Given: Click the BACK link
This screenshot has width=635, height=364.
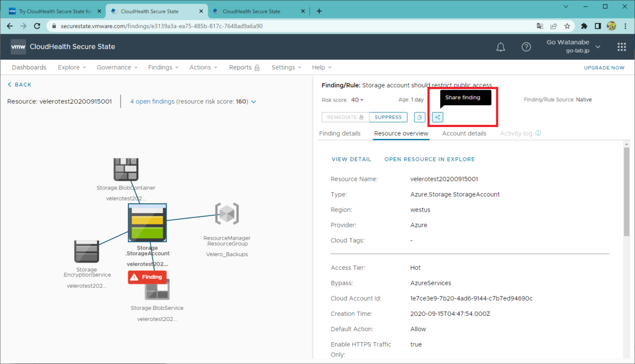Looking at the screenshot, I should [20, 85].
